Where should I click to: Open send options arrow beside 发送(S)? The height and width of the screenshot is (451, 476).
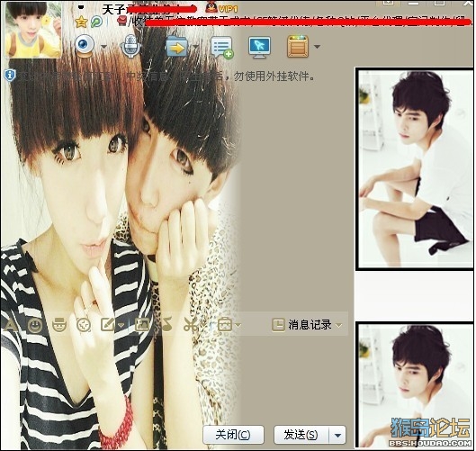point(337,435)
